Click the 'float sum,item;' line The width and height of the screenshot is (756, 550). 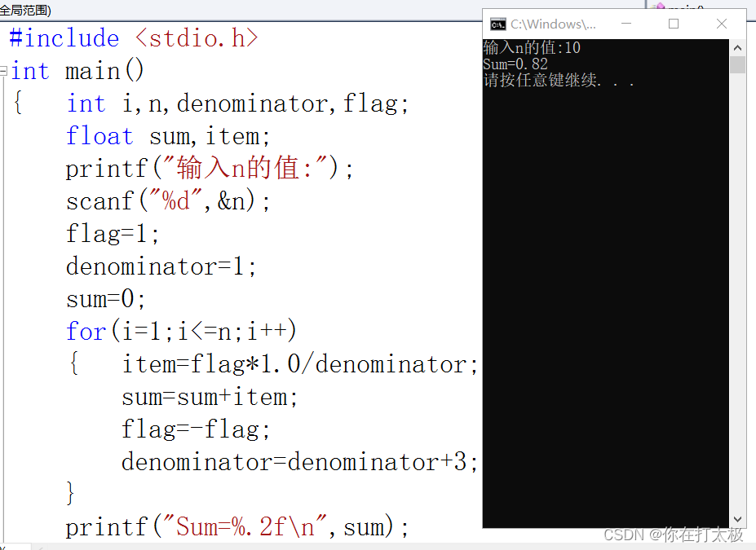[167, 136]
